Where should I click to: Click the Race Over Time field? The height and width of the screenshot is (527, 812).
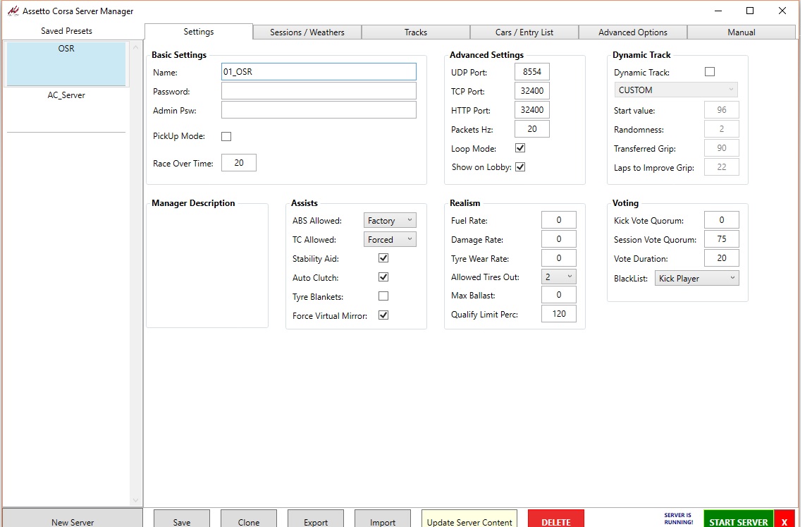[239, 163]
